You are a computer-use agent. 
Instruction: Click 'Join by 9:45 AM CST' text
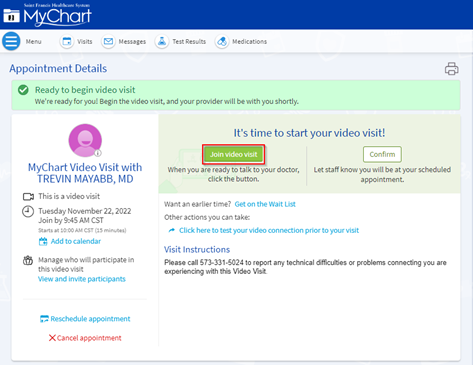(71, 220)
